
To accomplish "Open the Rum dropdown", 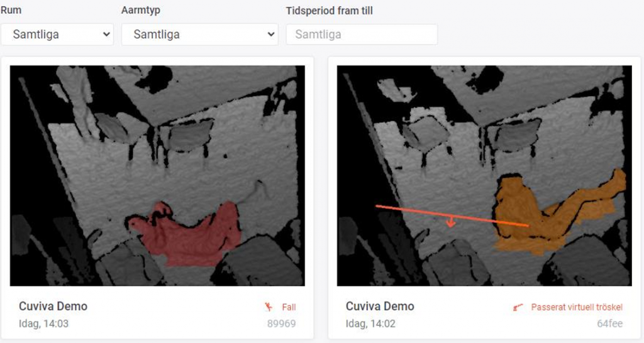I will click(57, 35).
